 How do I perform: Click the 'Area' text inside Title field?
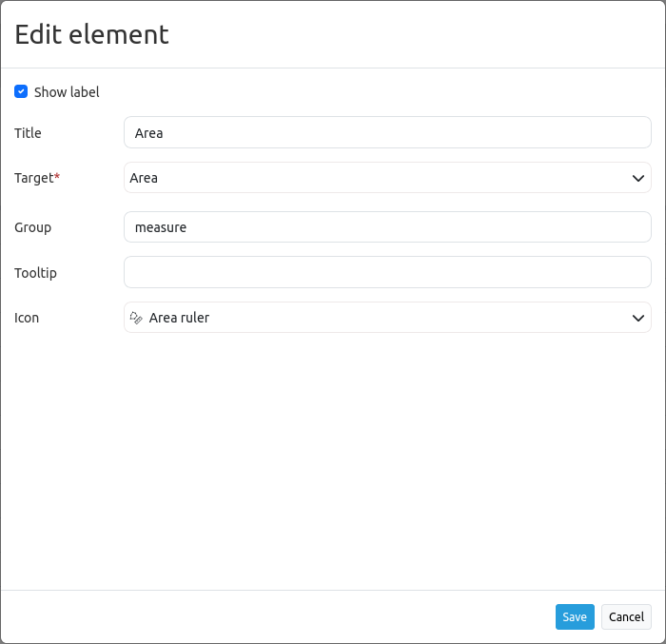148,133
